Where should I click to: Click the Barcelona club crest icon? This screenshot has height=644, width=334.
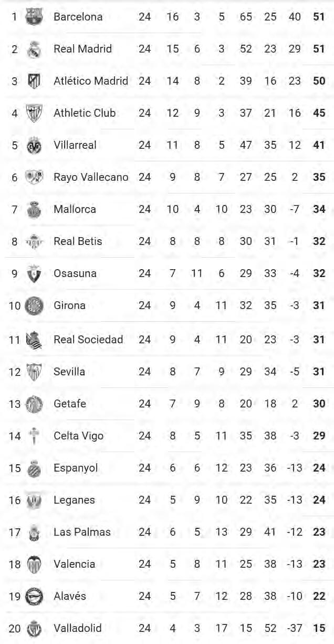click(x=34, y=16)
